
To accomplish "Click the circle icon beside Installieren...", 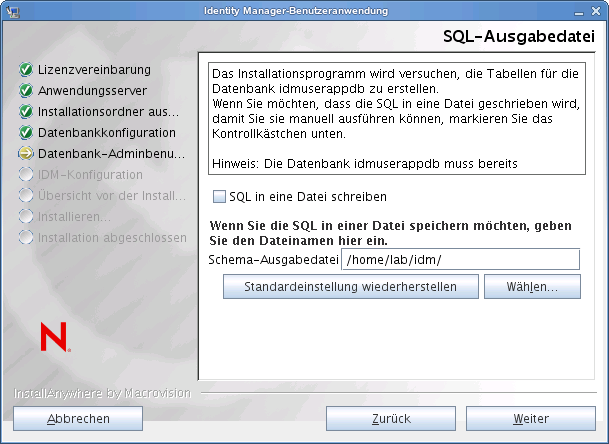I will click(26, 216).
